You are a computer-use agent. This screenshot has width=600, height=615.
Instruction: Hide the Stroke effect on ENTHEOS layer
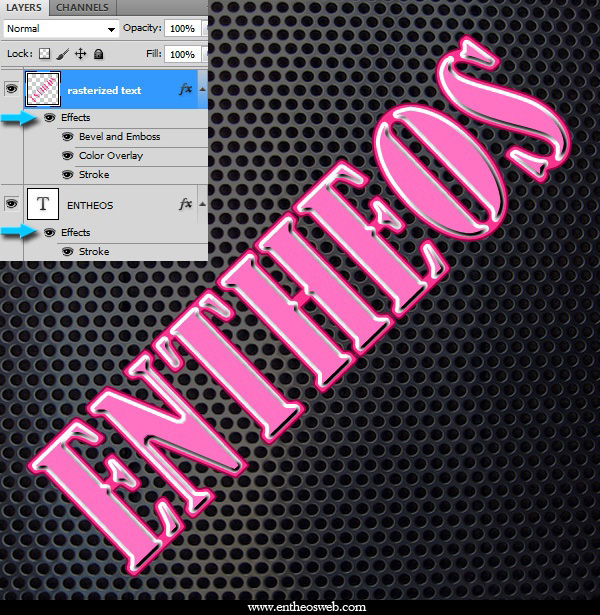pyautogui.click(x=67, y=251)
